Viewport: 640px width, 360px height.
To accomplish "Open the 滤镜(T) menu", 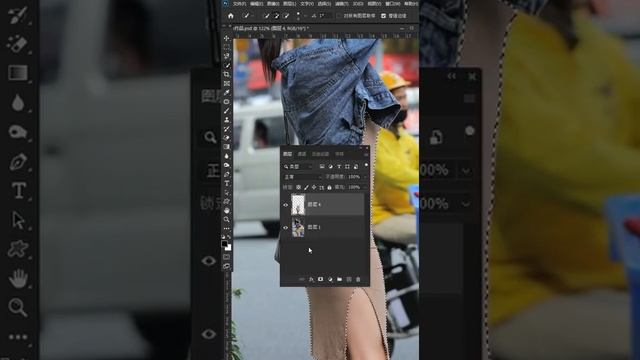I will coord(342,4).
